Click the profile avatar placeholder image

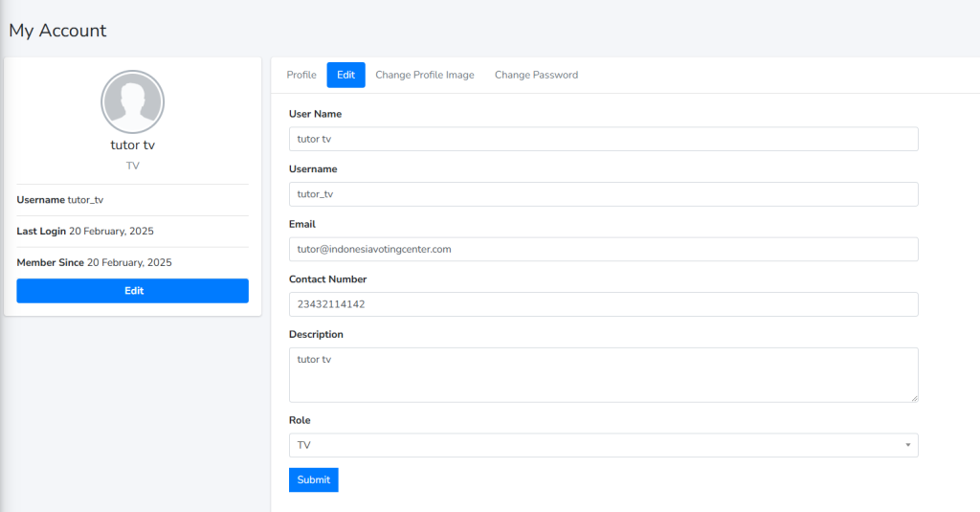click(132, 101)
